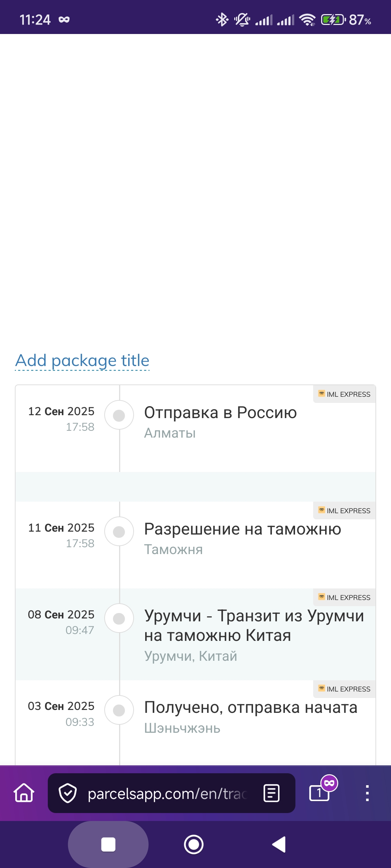Viewport: 391px width, 868px height.
Task: Tap the private mode mask badge
Action: [329, 783]
